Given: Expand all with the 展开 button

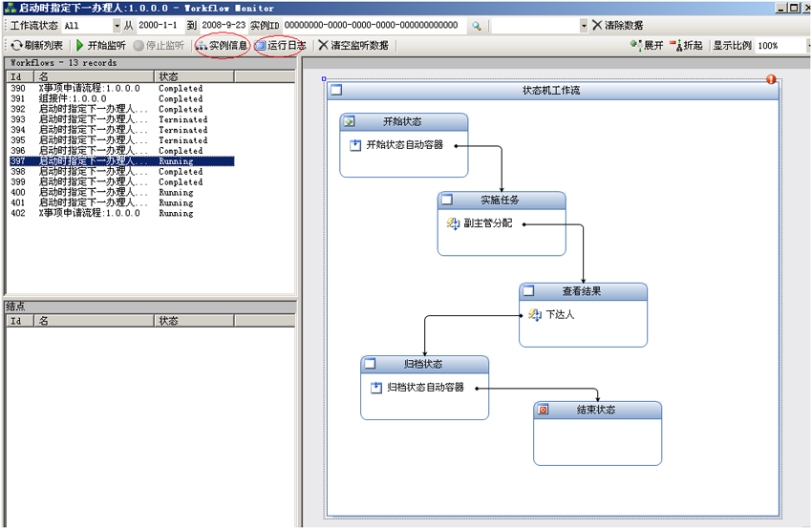Looking at the screenshot, I should [647, 46].
